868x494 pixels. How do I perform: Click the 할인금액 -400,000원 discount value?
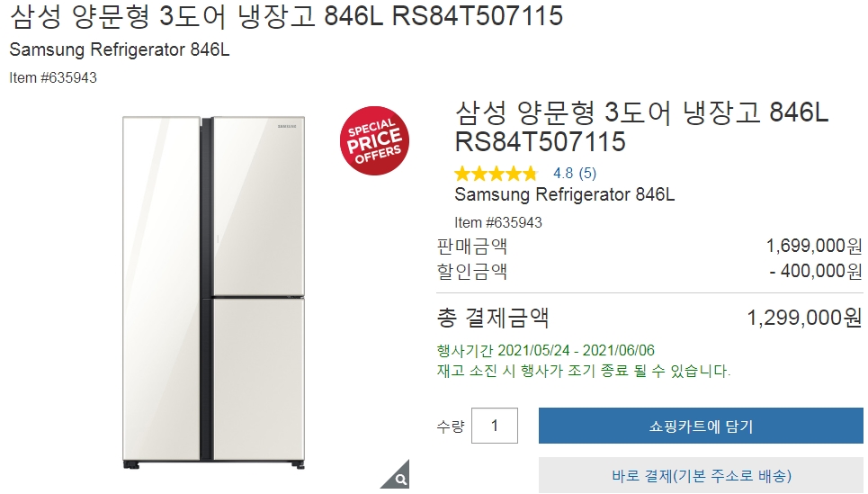point(816,271)
